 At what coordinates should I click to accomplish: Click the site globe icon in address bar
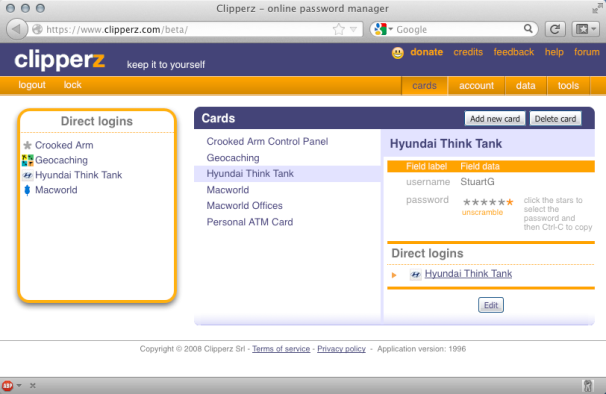tap(37, 29)
